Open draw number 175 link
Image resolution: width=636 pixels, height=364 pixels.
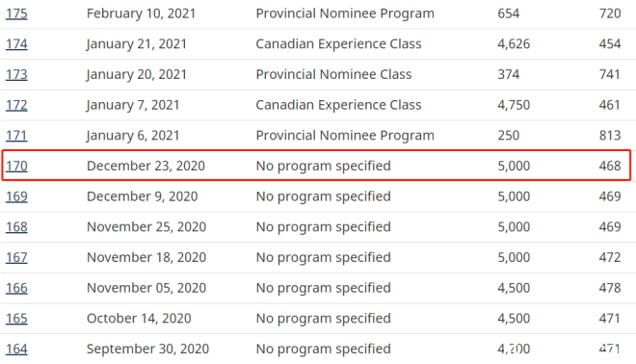pyautogui.click(x=16, y=13)
